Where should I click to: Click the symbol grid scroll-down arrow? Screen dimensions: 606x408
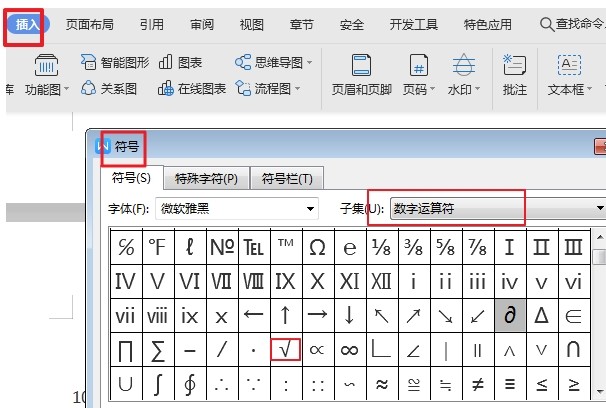[x=600, y=392]
